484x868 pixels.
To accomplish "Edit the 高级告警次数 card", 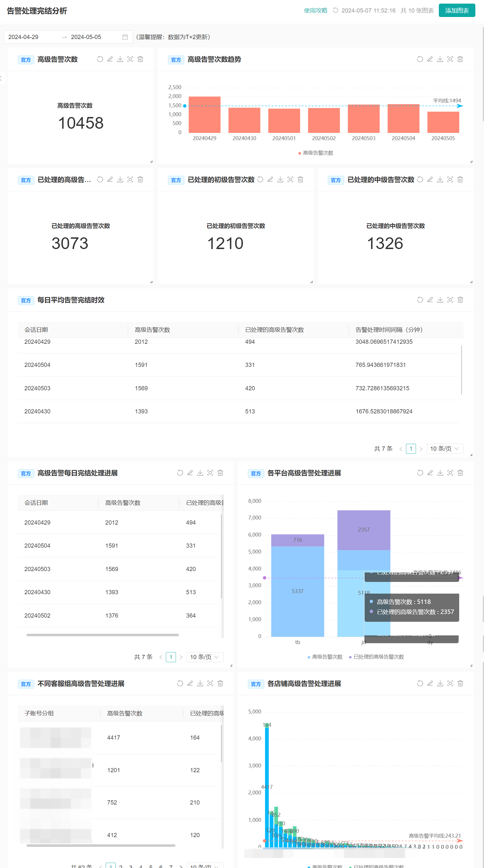I will (110, 59).
